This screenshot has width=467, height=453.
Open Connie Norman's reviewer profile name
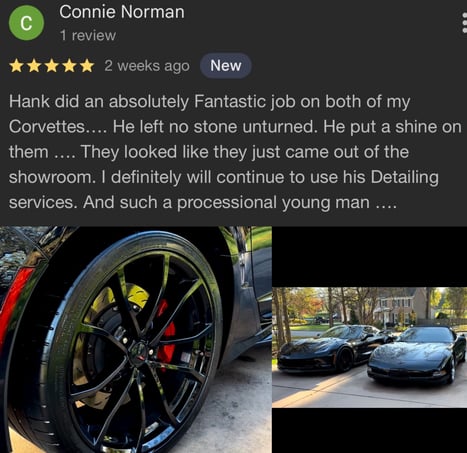pos(122,12)
